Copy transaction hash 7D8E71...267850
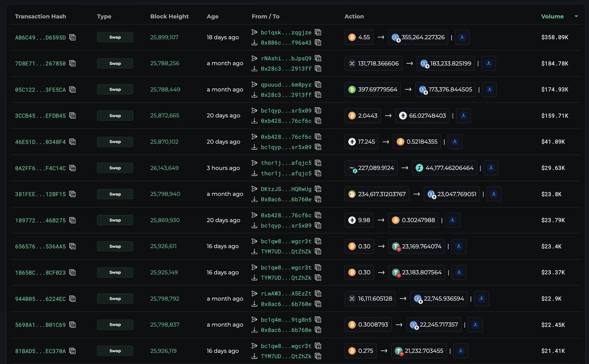589x364 pixels. pyautogui.click(x=73, y=63)
